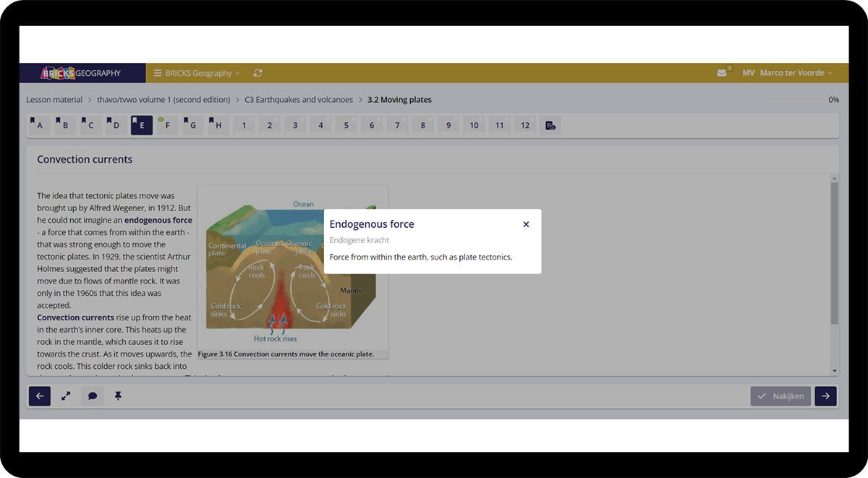Open exercise tab 7

click(x=397, y=125)
